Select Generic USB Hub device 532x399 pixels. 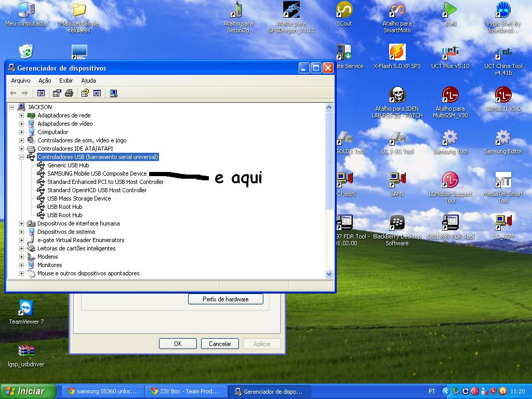[x=68, y=165]
